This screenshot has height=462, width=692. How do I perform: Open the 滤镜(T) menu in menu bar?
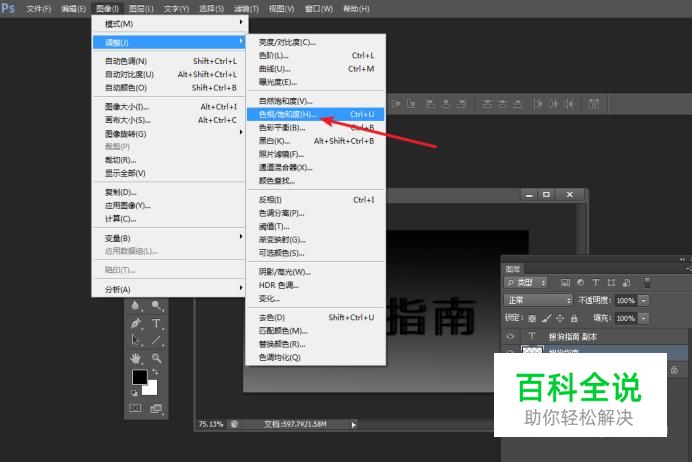tap(246, 9)
